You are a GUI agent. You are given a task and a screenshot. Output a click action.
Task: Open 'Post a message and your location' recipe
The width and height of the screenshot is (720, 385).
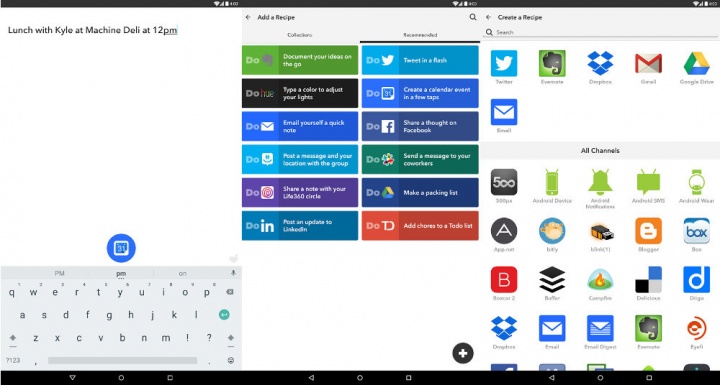pos(300,159)
